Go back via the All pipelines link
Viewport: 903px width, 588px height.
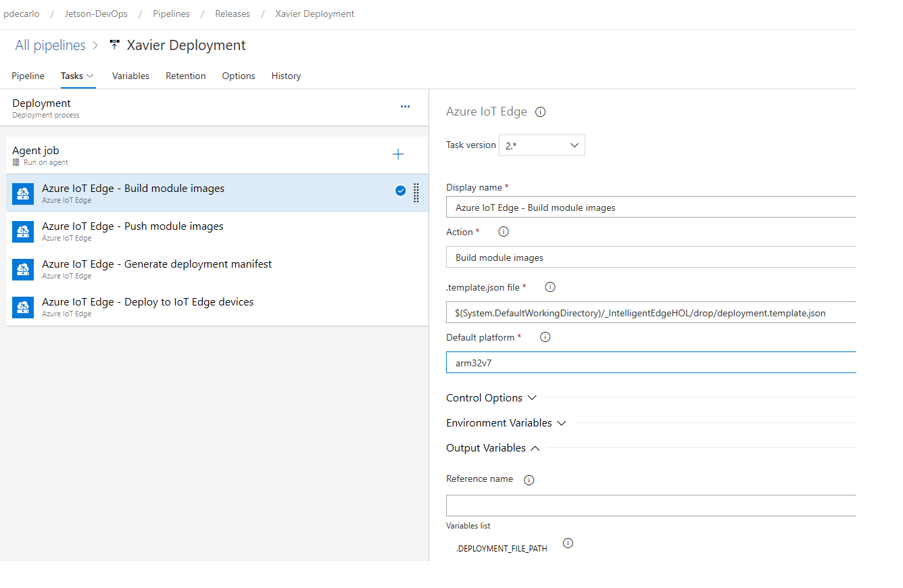50,45
